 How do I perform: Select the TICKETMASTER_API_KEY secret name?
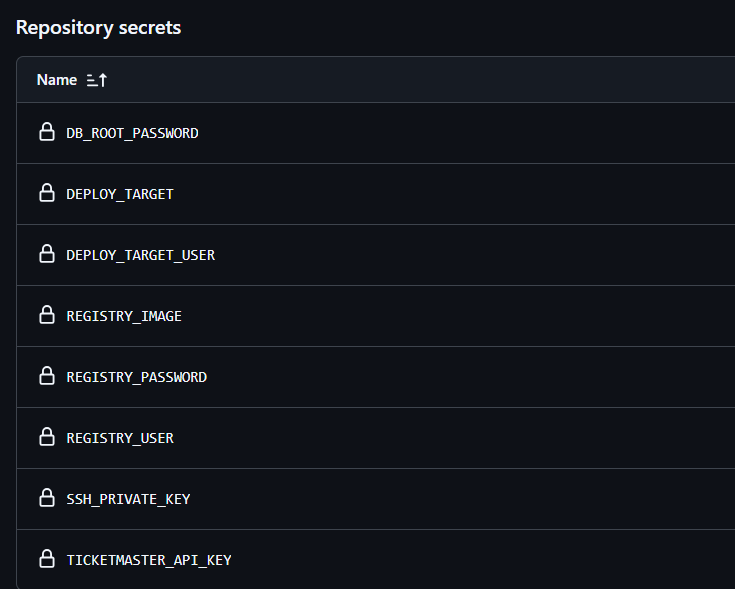(x=149, y=560)
